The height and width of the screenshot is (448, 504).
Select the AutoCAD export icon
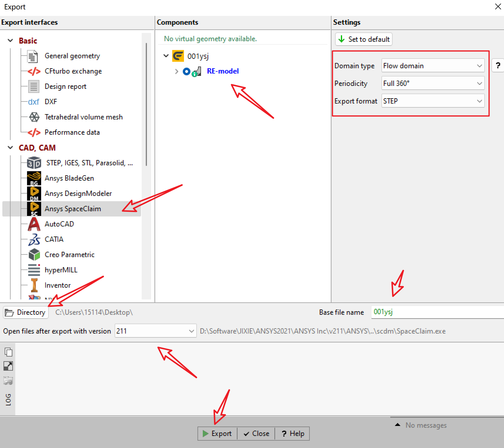tap(34, 224)
